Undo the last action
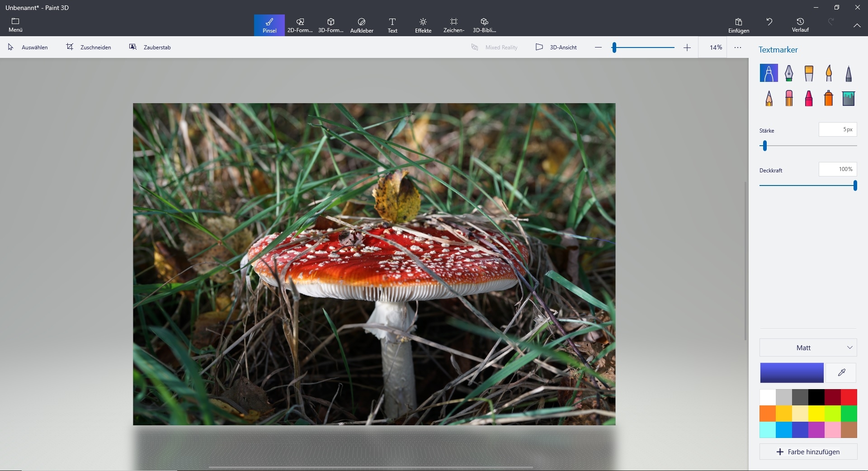Image resolution: width=868 pixels, height=471 pixels. [769, 22]
